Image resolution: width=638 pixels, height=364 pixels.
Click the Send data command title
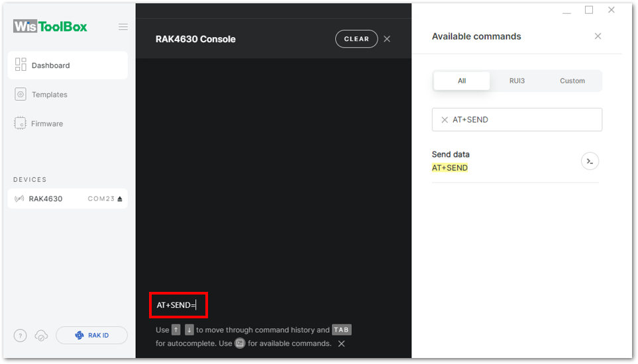451,154
